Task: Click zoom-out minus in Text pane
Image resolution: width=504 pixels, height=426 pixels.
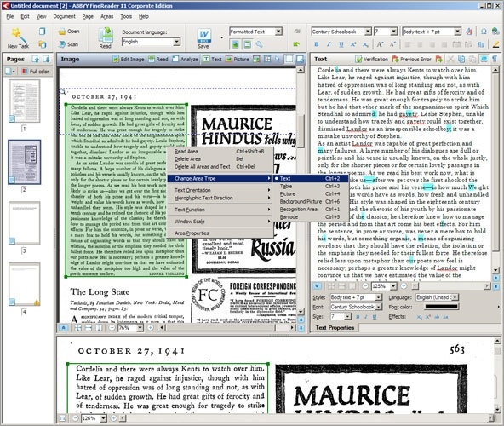Action: coord(365,286)
